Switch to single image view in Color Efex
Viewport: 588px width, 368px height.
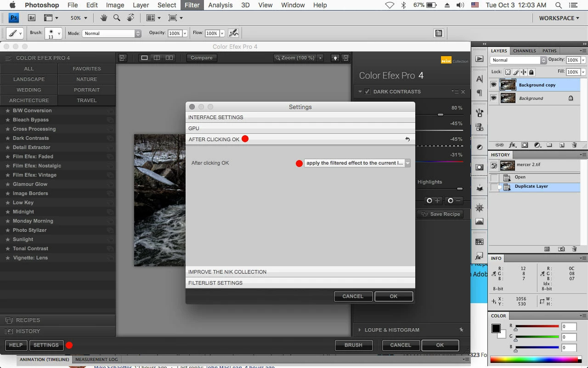[144, 58]
